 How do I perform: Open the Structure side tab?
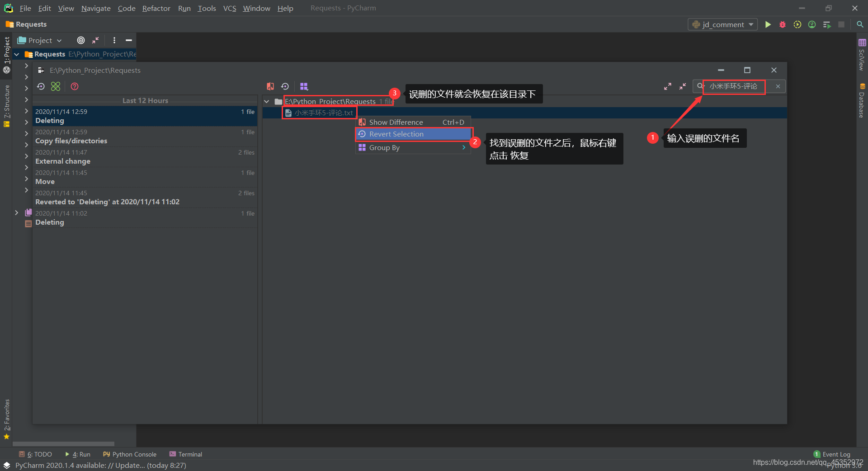click(x=7, y=106)
